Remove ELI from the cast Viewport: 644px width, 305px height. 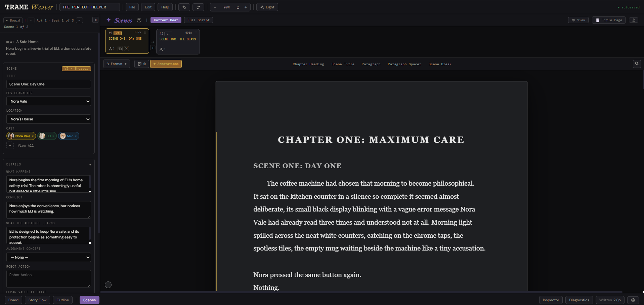click(x=53, y=136)
